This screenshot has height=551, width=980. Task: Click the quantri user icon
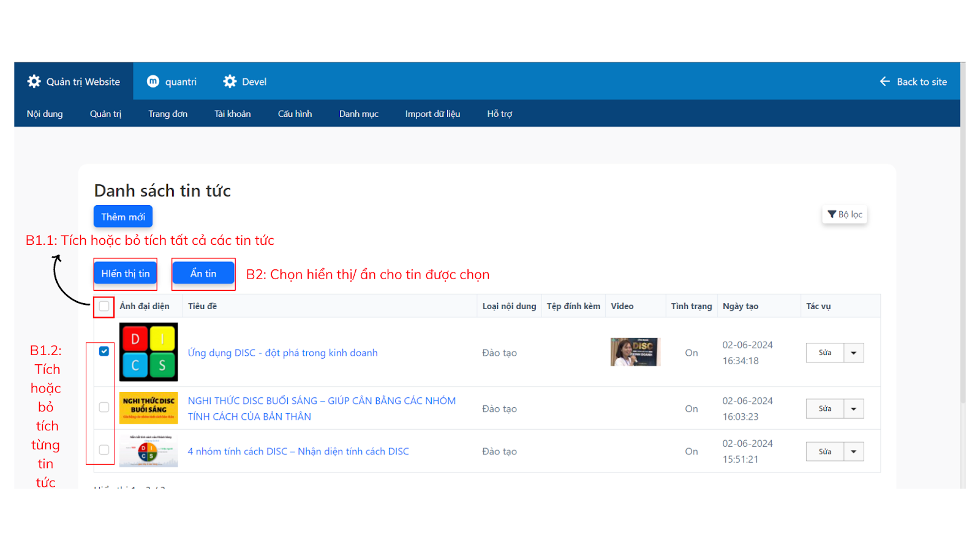[x=153, y=81]
